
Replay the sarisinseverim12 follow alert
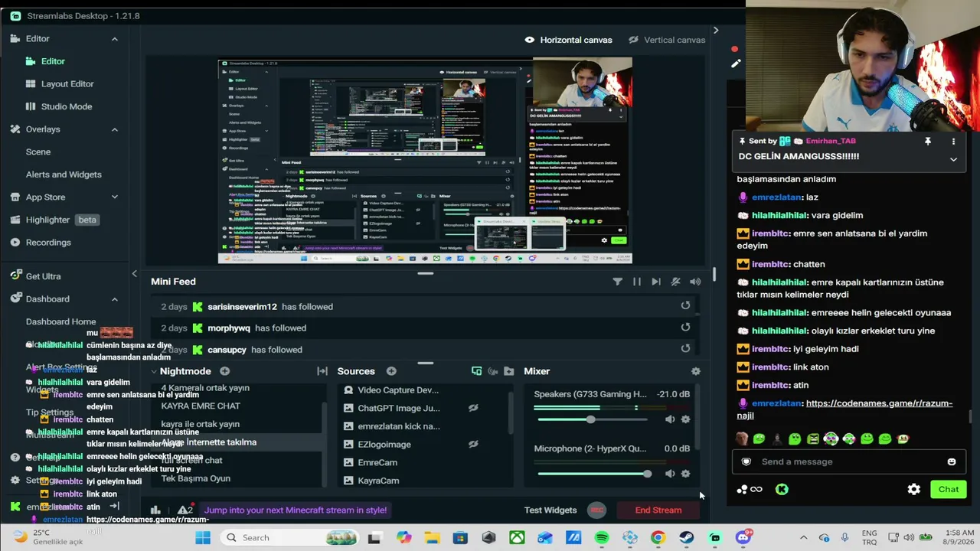click(x=685, y=305)
